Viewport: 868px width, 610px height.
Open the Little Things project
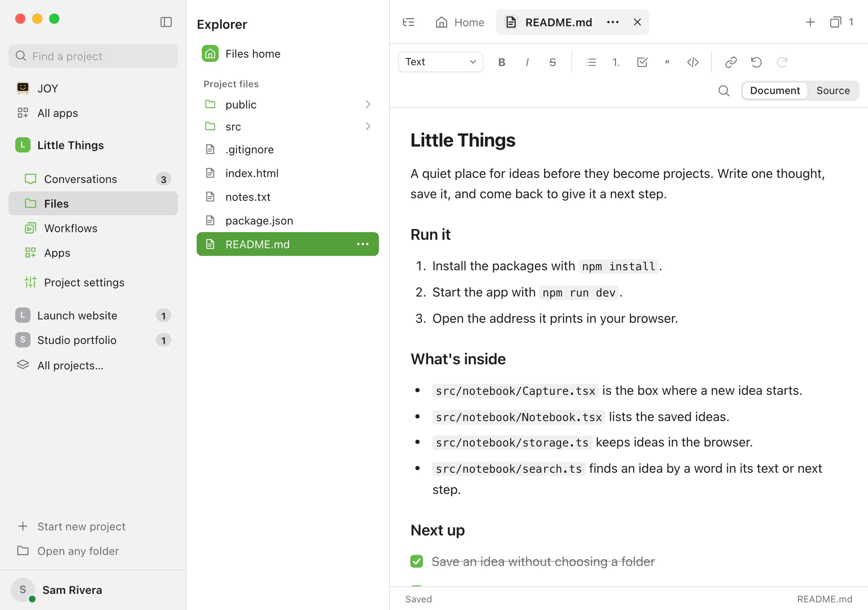tap(93, 145)
